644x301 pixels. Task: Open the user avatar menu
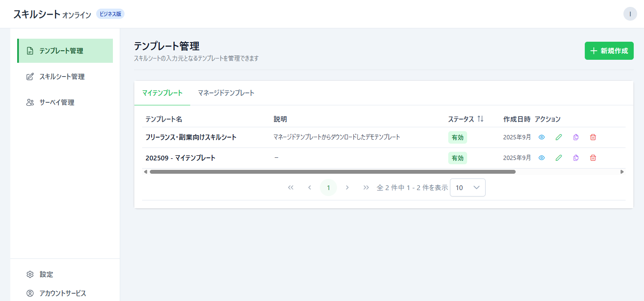pyautogui.click(x=630, y=14)
